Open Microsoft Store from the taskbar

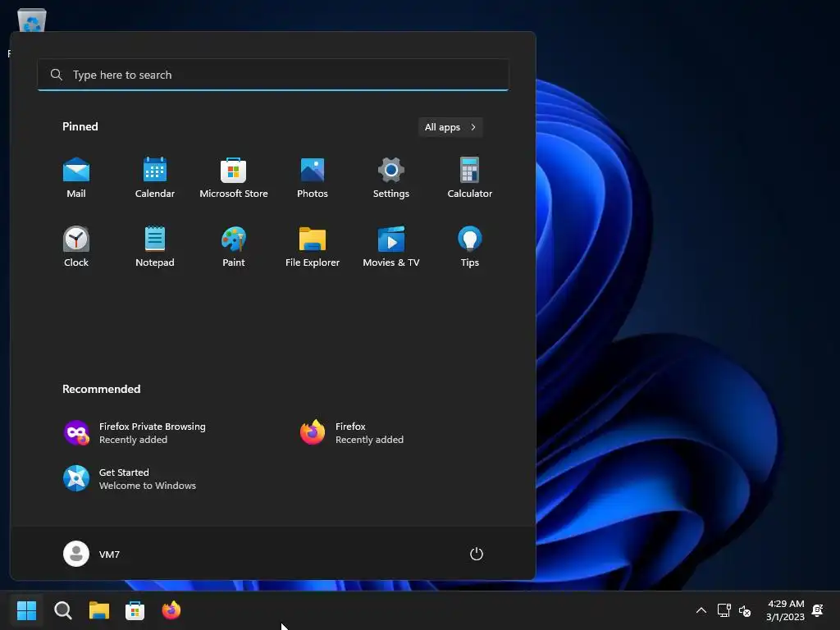pyautogui.click(x=135, y=610)
